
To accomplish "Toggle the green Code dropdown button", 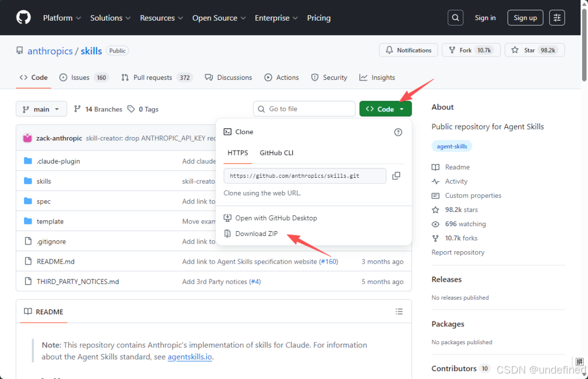I will tap(385, 109).
